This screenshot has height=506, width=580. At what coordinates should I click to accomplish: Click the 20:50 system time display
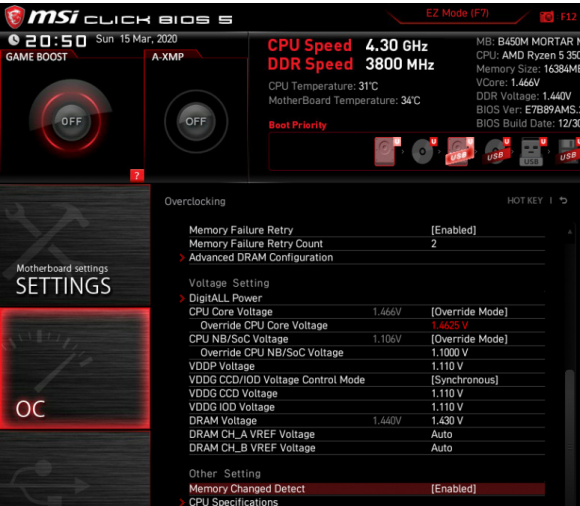point(55,41)
